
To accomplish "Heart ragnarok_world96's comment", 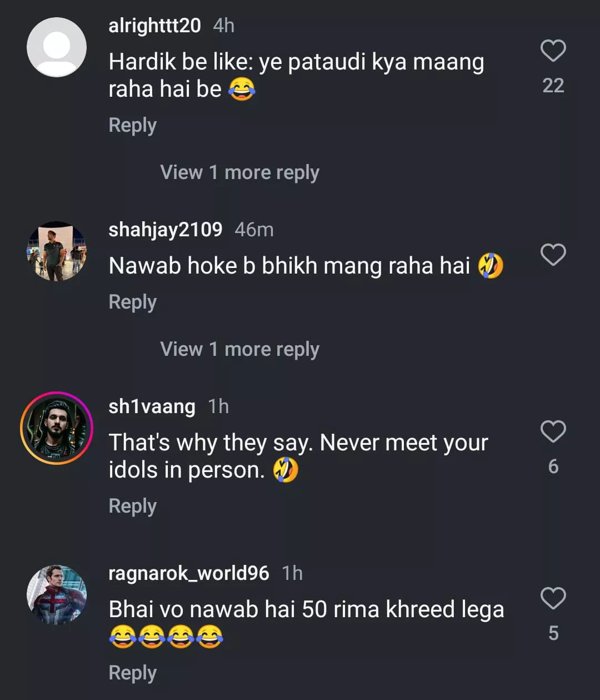I will 553,599.
